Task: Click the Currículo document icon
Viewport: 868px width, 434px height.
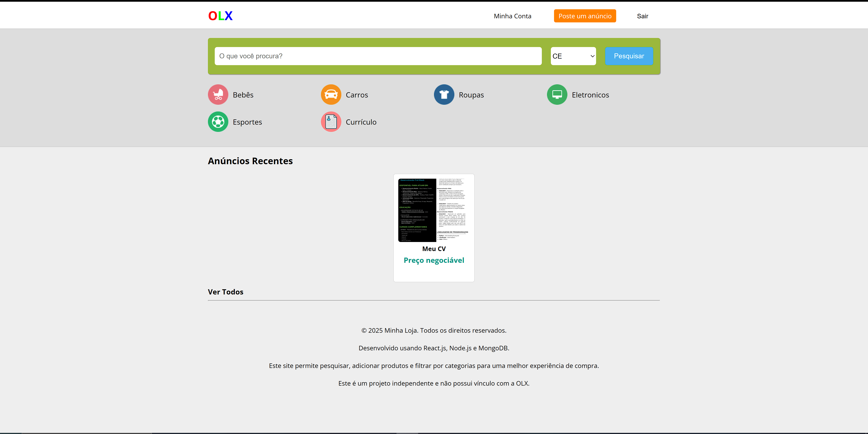Action: click(x=331, y=122)
